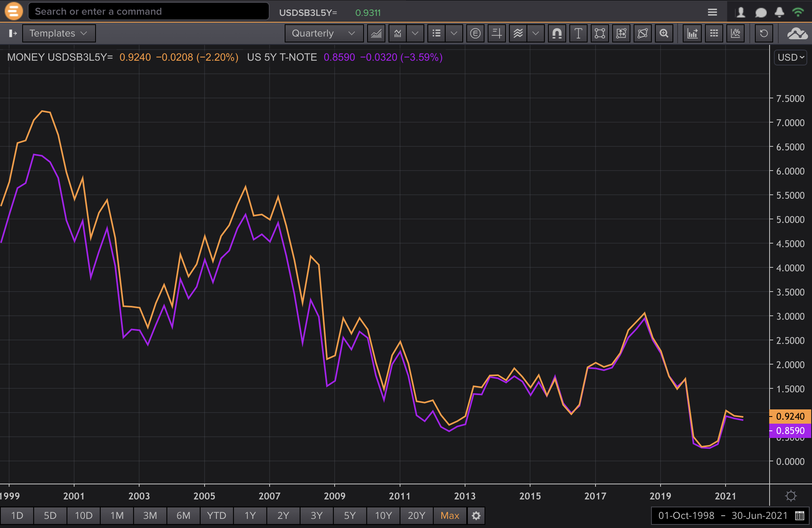Expand the Quarterly interval dropdown
This screenshot has height=528, width=812.
324,33
